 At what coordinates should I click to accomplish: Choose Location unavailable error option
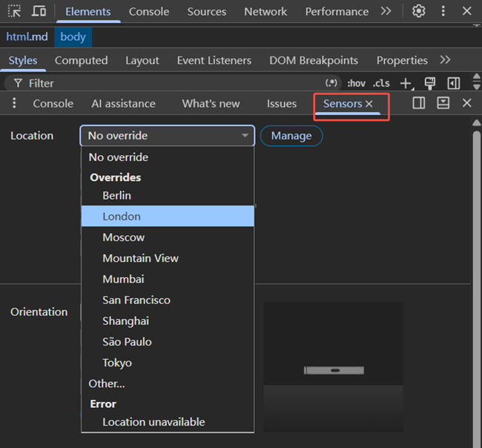pos(168,422)
